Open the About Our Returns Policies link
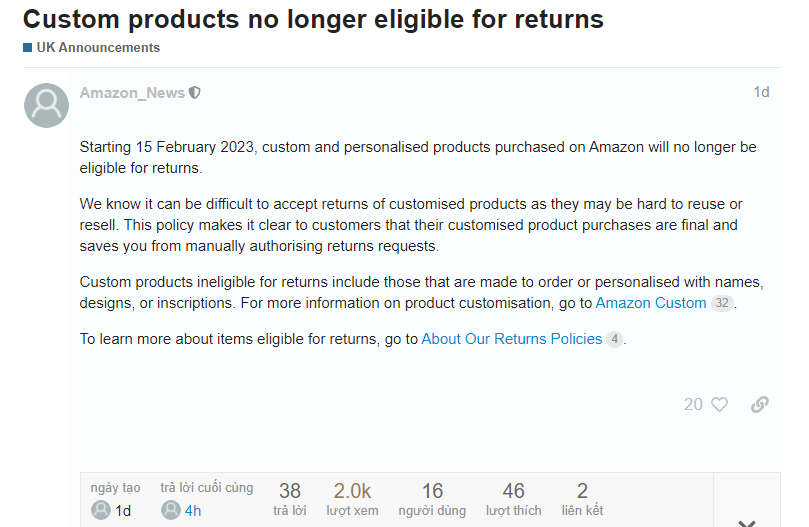The height and width of the screenshot is (527, 809). (x=511, y=339)
